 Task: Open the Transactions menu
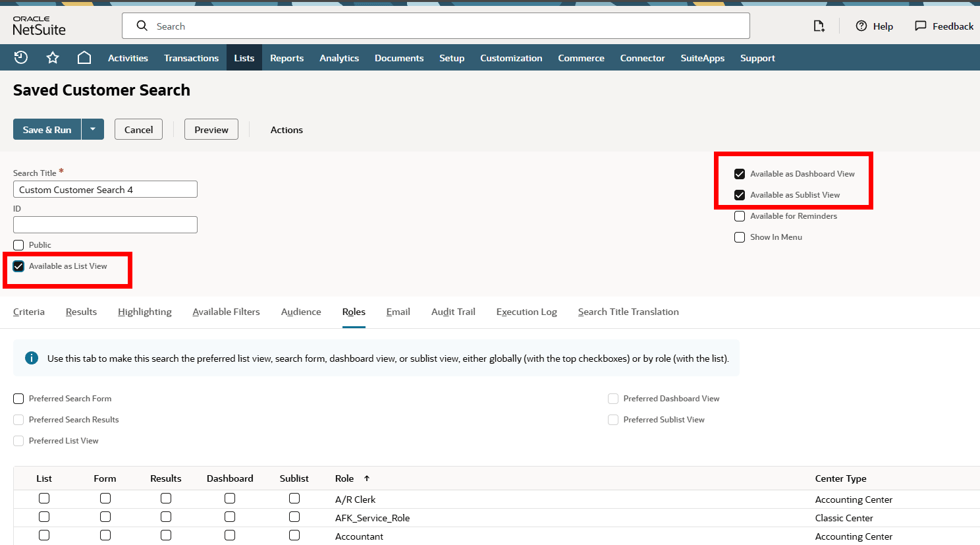tap(191, 58)
